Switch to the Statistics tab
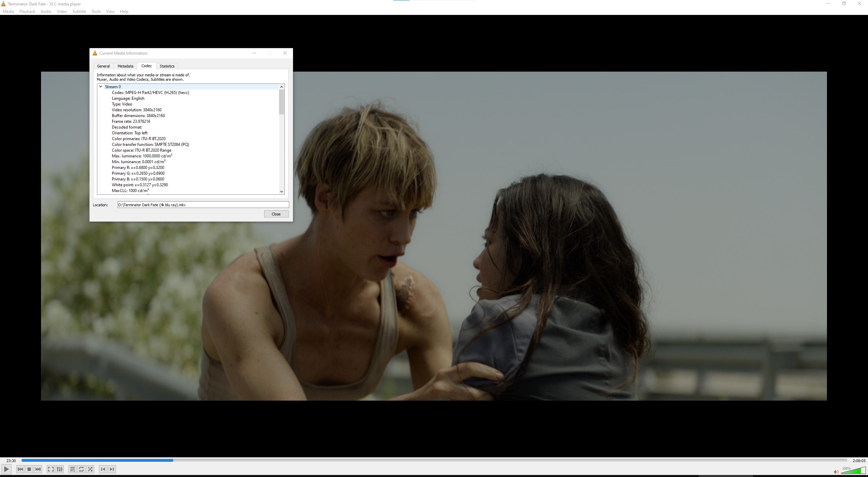This screenshot has height=477, width=868. [x=167, y=66]
